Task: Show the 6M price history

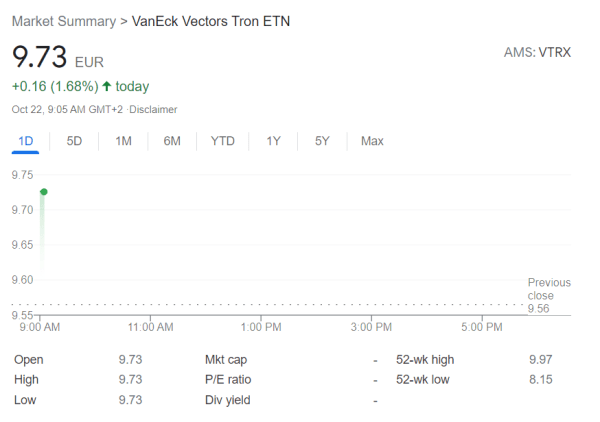Action: [x=172, y=141]
